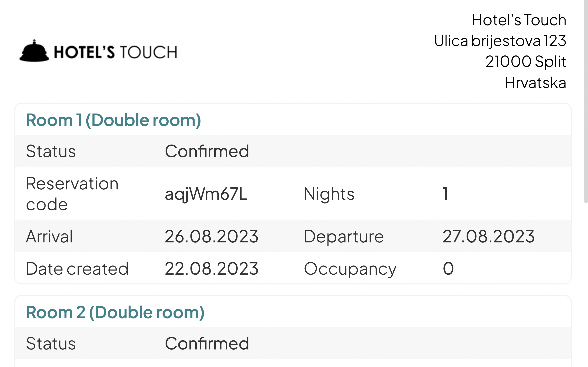Click the Hotel's Touch name in address

519,20
